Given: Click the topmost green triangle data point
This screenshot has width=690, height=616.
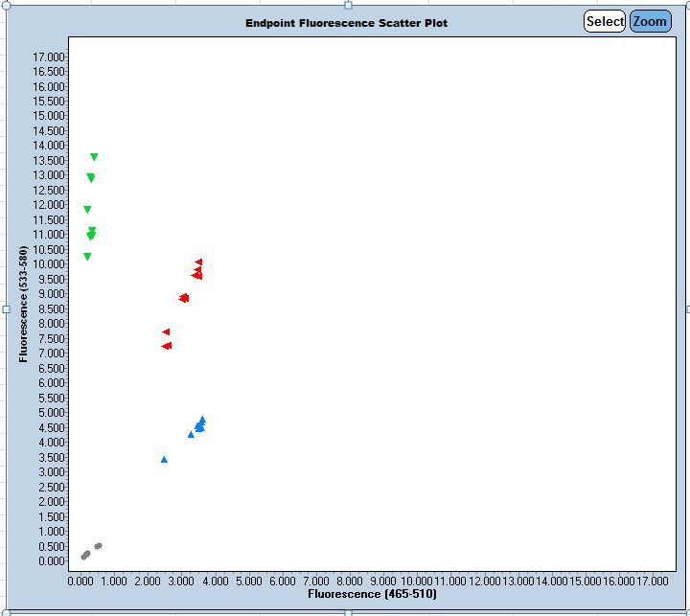Looking at the screenshot, I should [x=94, y=156].
